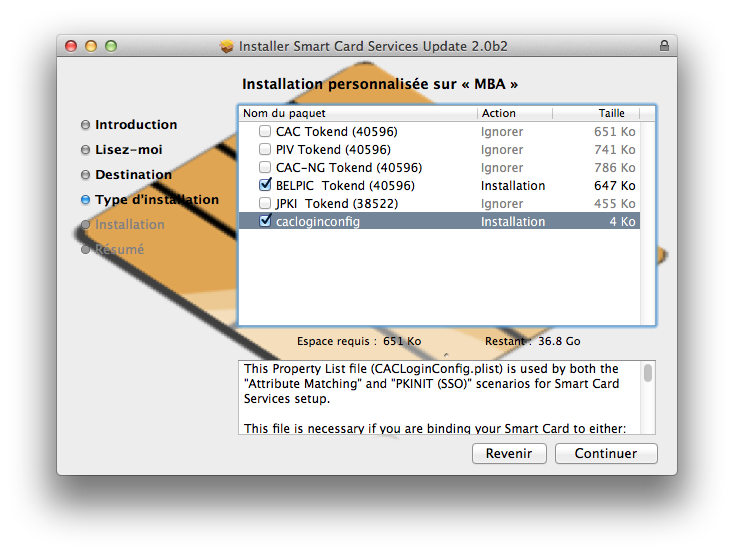
Task: Uncheck the cacloginconfig checkbox
Action: [265, 222]
